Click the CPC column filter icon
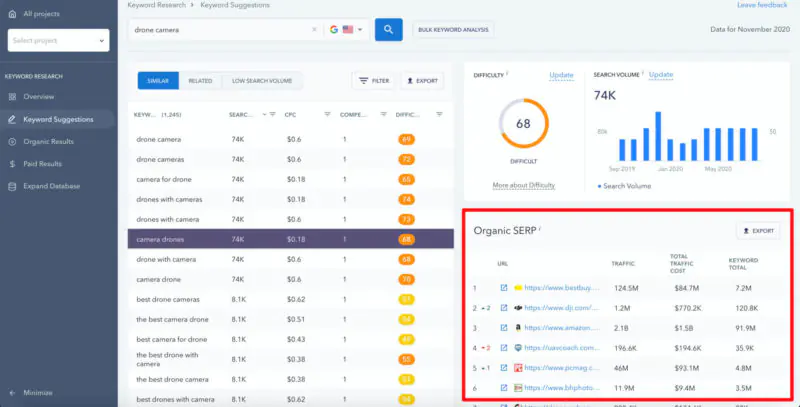800x407 pixels. coord(328,115)
